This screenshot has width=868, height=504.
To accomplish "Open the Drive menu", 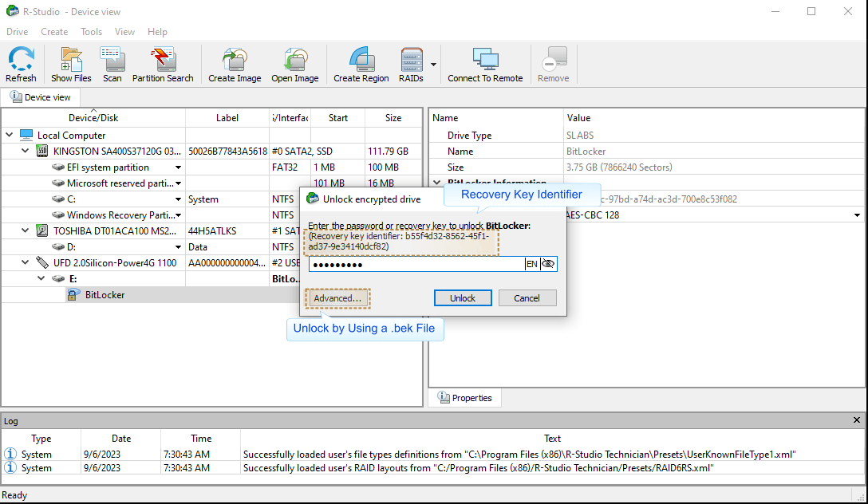I will (18, 32).
